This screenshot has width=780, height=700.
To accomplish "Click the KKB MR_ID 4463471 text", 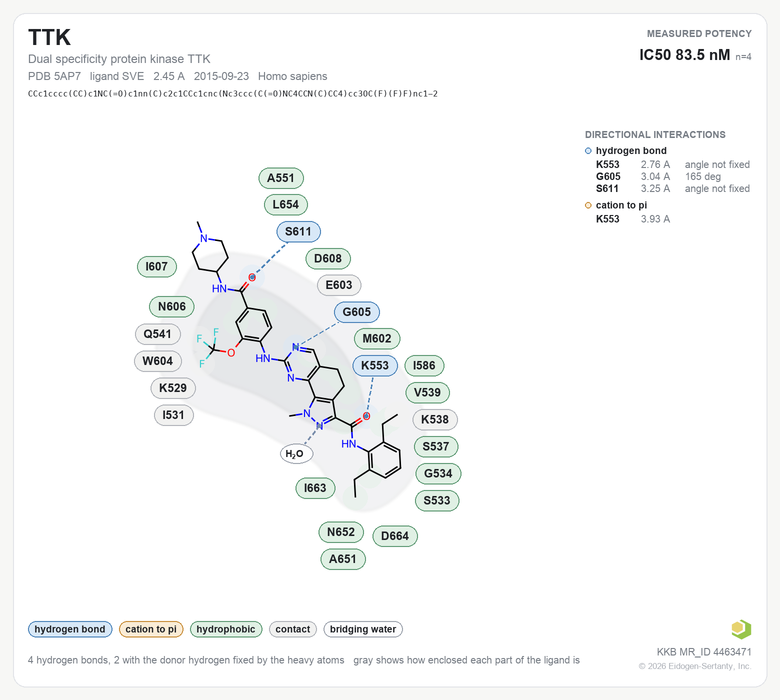I will pyautogui.click(x=704, y=652).
